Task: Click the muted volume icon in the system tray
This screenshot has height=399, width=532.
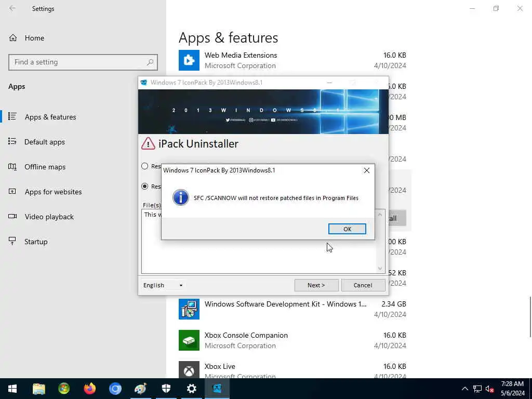Action: 489,389
